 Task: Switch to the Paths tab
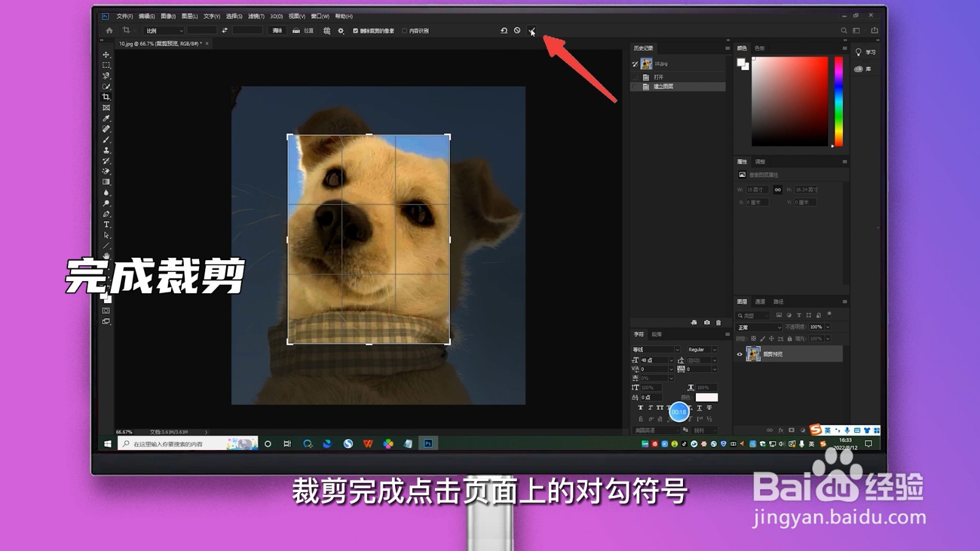(778, 302)
